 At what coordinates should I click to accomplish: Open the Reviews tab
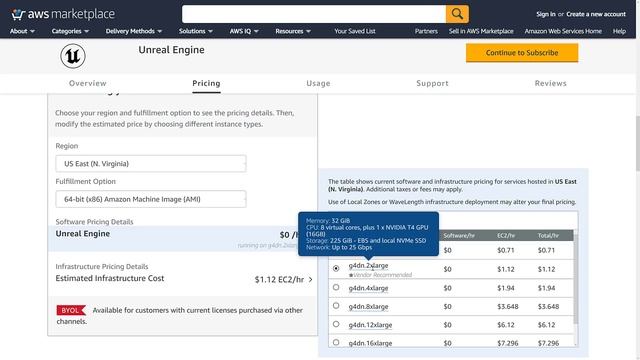551,83
